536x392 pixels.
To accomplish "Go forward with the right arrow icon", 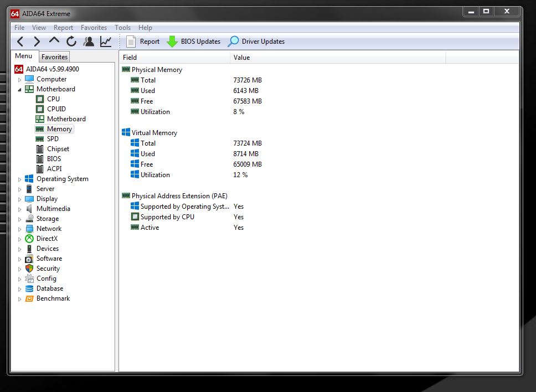I will pos(37,42).
